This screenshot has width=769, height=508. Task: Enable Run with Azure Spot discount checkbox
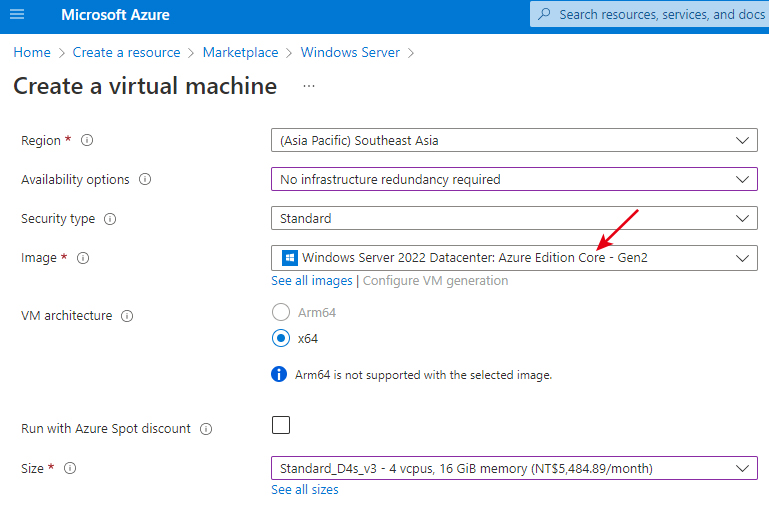click(281, 425)
